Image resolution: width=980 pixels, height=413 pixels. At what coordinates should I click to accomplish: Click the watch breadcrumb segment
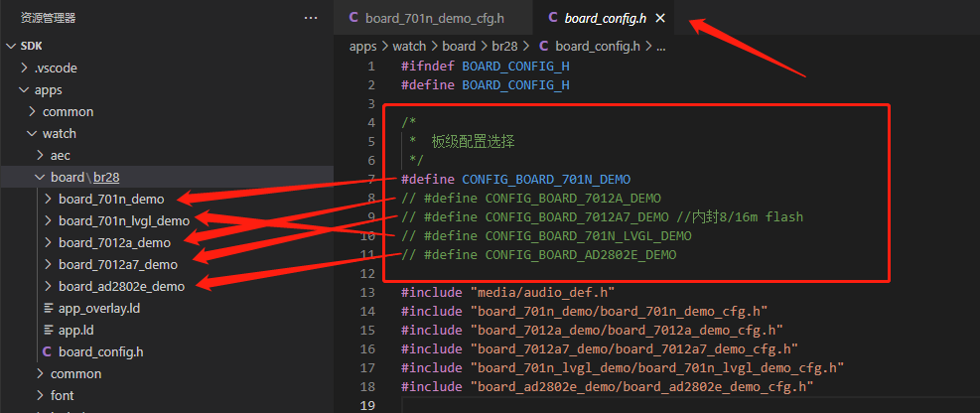coord(410,46)
